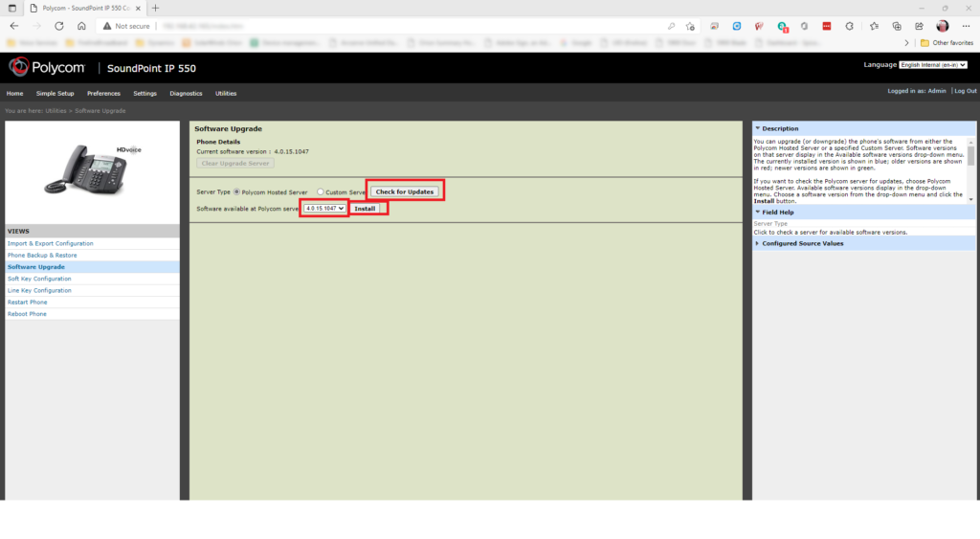Select the Polycom Hosted Server radio button

[237, 191]
